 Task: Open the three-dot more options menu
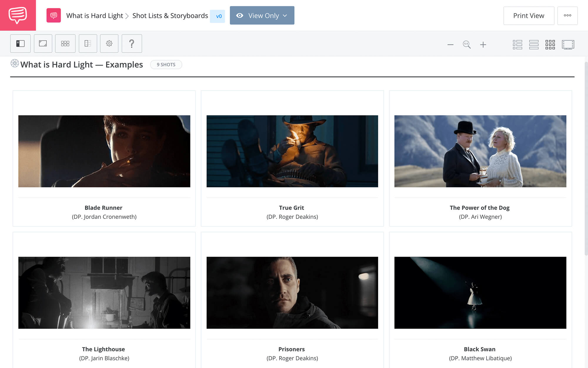(x=567, y=16)
